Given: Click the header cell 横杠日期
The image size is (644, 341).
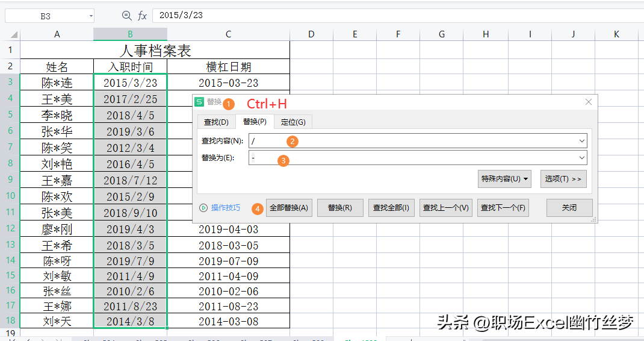Looking at the screenshot, I should 228,67.
